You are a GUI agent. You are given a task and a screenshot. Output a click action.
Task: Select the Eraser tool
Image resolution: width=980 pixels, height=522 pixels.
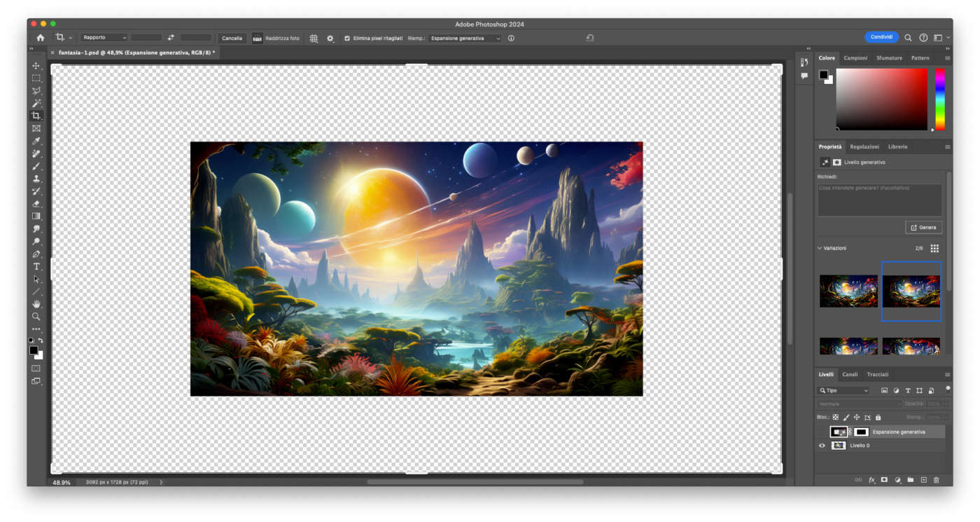point(36,204)
